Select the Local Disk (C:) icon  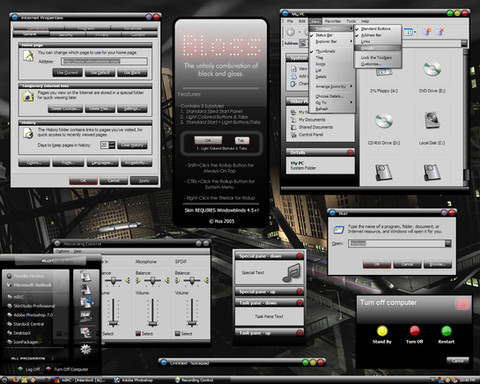tap(432, 121)
